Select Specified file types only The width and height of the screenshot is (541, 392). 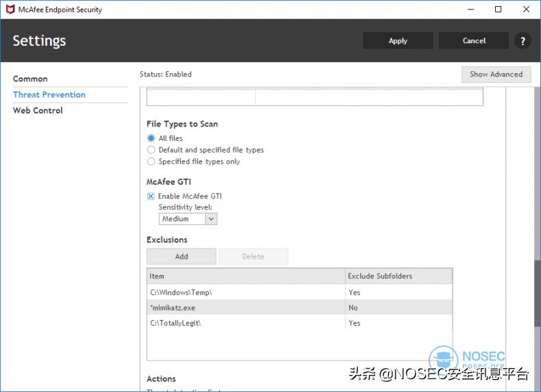coord(151,161)
